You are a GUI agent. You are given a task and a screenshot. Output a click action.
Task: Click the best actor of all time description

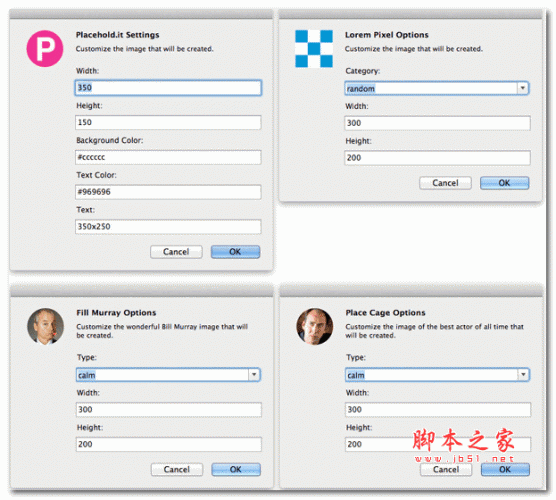click(x=434, y=331)
